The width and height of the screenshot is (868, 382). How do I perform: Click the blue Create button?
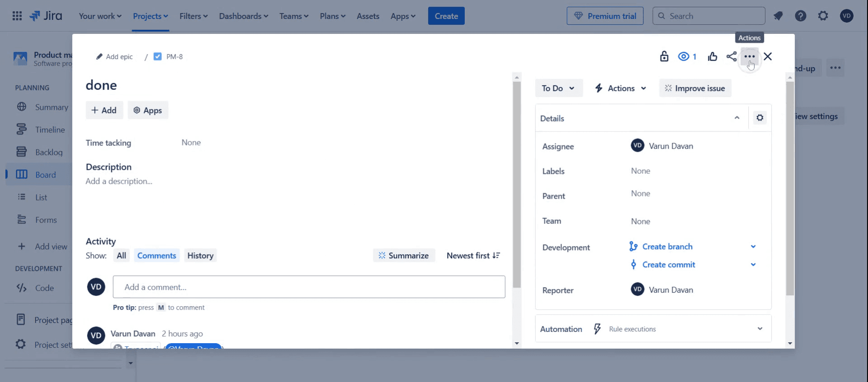point(446,16)
